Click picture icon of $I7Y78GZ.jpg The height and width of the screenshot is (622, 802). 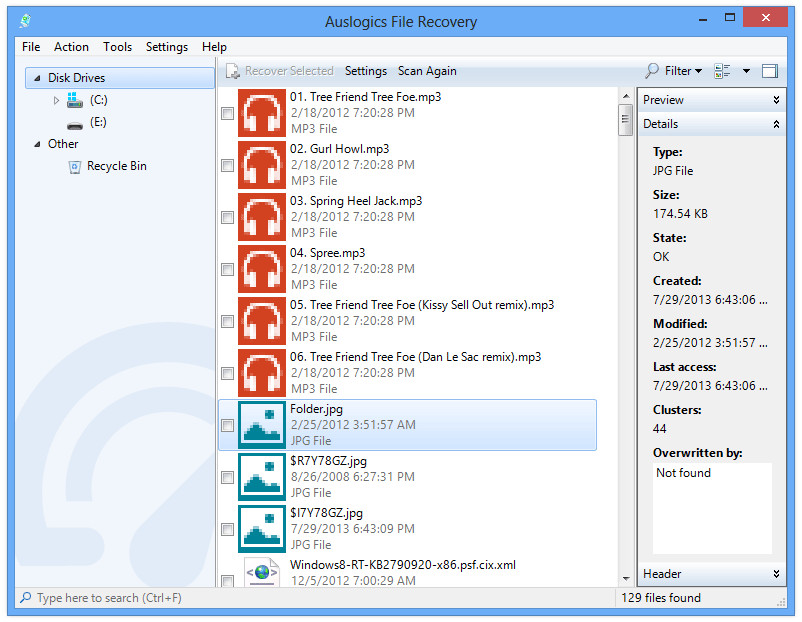click(x=261, y=529)
